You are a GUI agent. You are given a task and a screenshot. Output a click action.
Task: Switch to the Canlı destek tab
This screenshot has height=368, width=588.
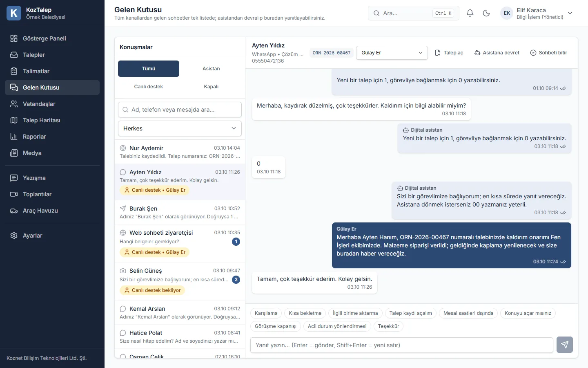(149, 87)
